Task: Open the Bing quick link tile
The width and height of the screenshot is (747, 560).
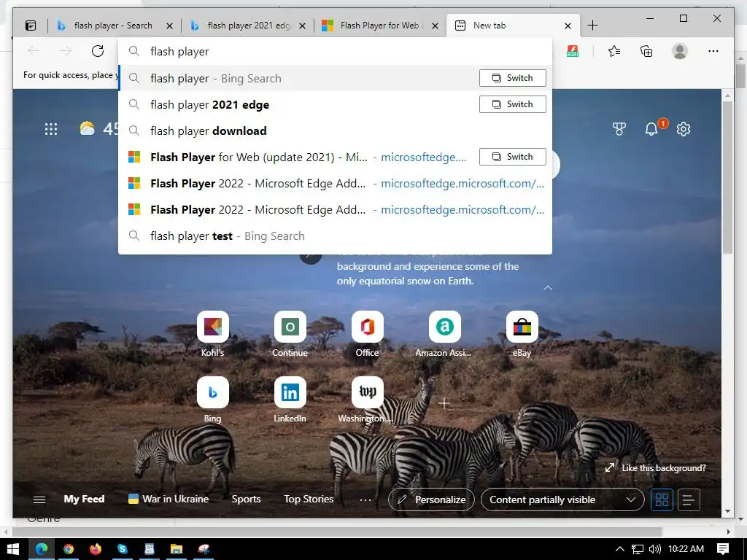Action: tap(213, 392)
